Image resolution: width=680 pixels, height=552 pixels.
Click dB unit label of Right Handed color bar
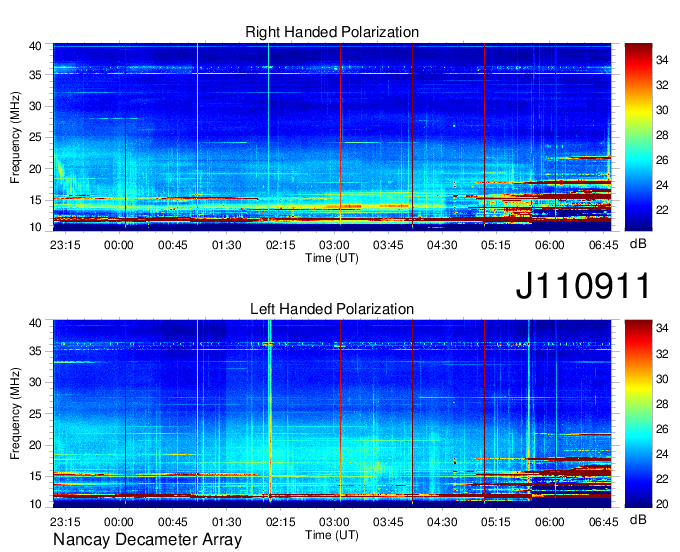638,244
